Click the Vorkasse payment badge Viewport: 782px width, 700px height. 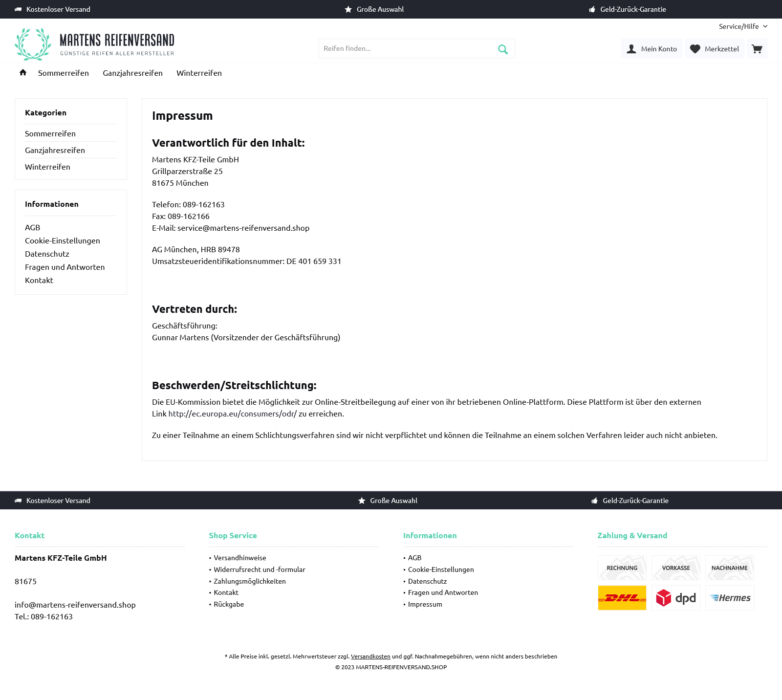676,568
